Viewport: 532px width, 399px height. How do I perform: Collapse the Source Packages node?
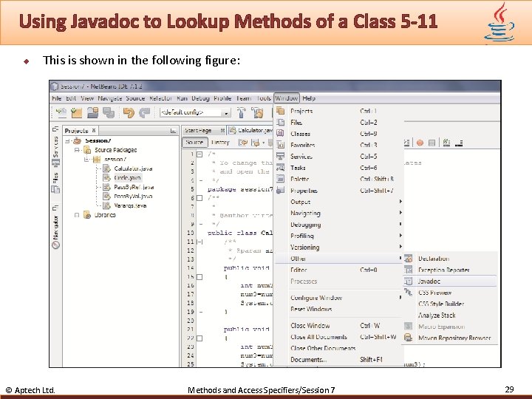(x=77, y=150)
